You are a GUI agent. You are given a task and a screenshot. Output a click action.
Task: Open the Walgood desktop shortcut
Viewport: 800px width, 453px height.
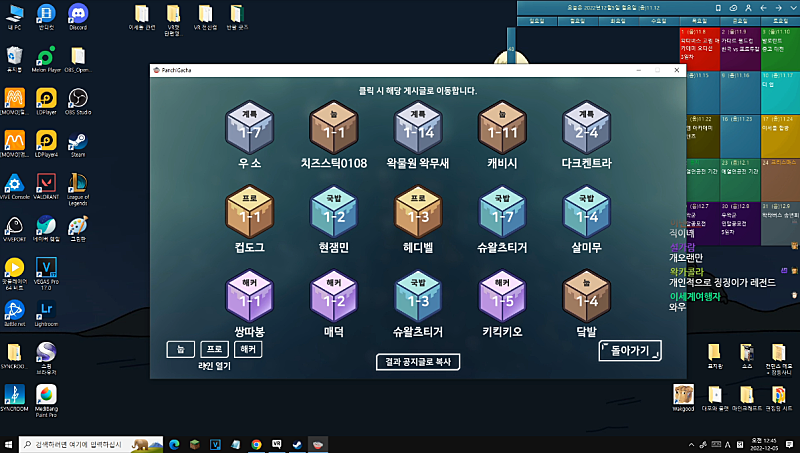click(x=683, y=398)
